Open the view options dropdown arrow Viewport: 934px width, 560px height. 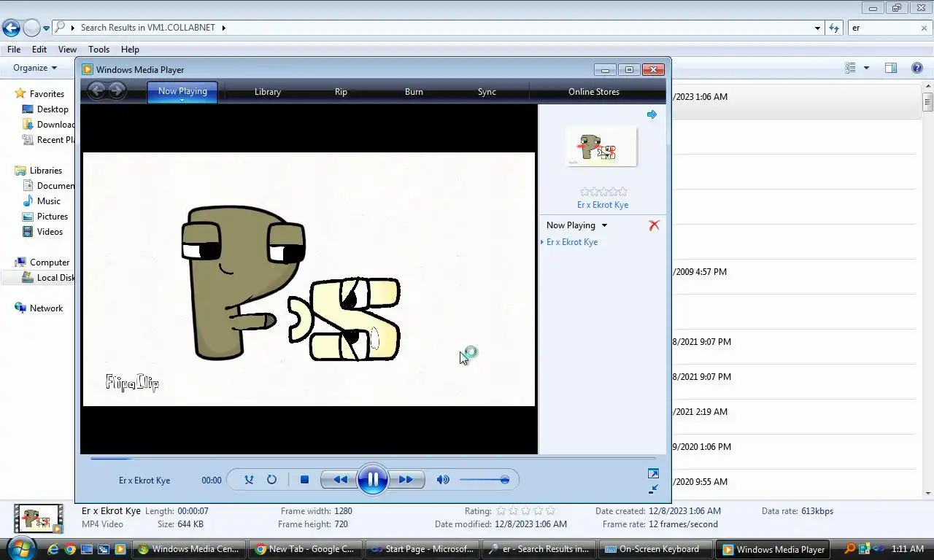pyautogui.click(x=866, y=68)
